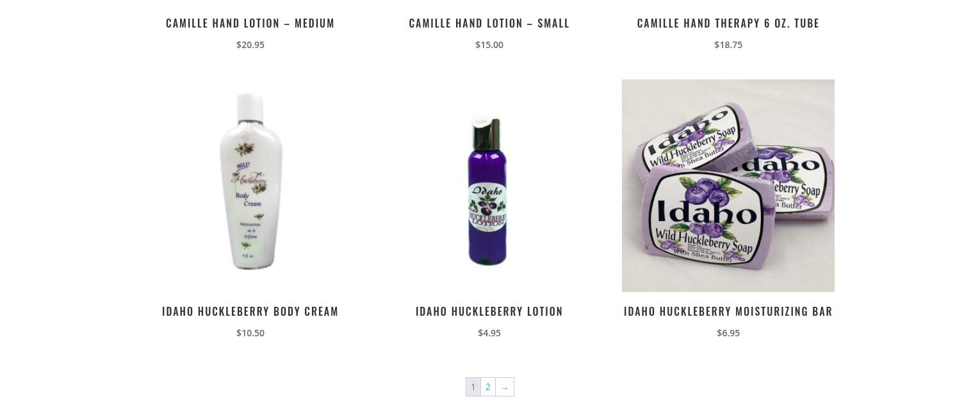Image resolution: width=980 pixels, height=399 pixels.
Task: Click the $10.50 body cream price
Action: [x=250, y=333]
